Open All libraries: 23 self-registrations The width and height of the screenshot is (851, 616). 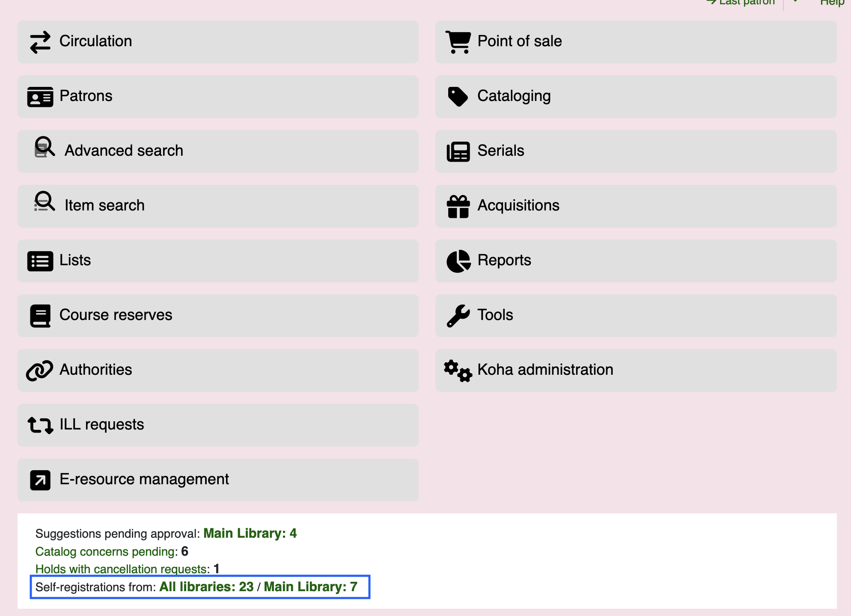tap(206, 587)
